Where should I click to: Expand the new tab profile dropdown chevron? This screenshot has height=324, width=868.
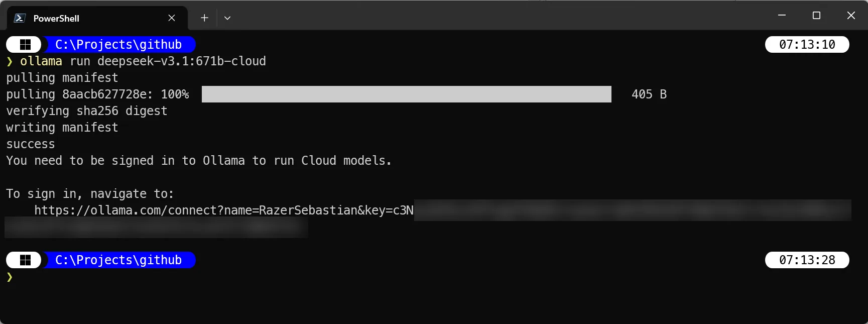[227, 18]
